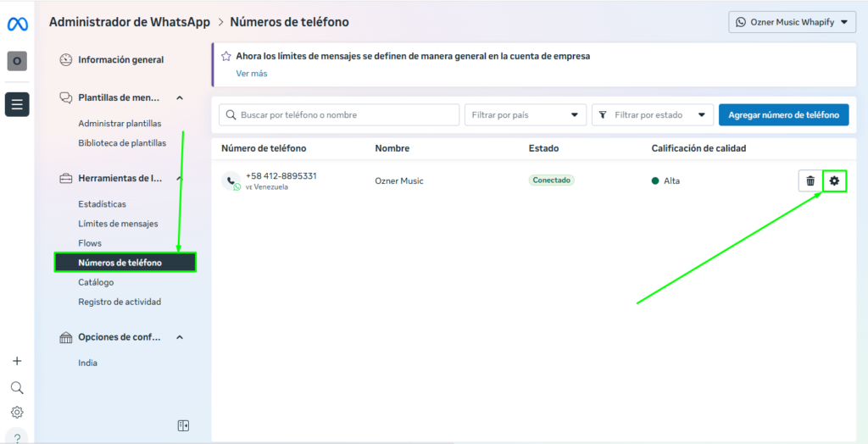Click the Estado column header
Image resolution: width=868 pixels, height=444 pixels.
[543, 148]
